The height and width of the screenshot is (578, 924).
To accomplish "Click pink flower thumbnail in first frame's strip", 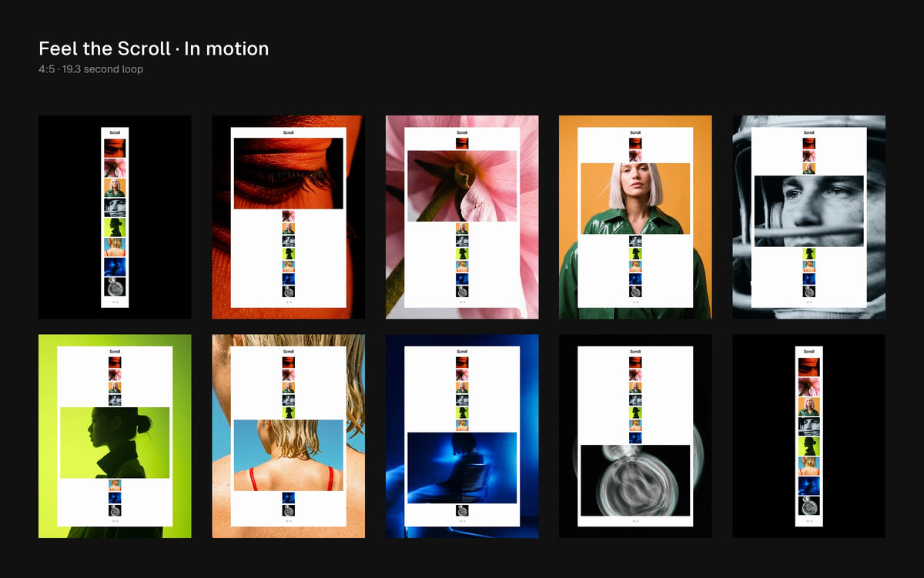I will [x=115, y=168].
